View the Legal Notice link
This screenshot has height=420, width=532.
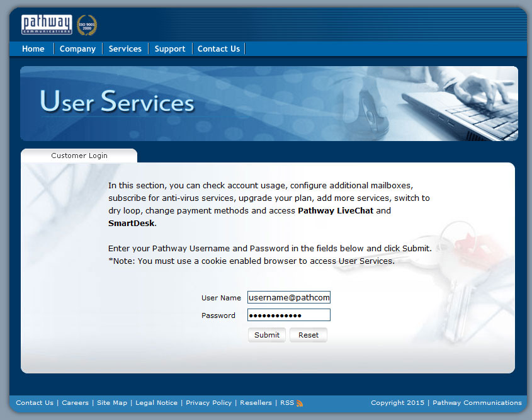(156, 403)
